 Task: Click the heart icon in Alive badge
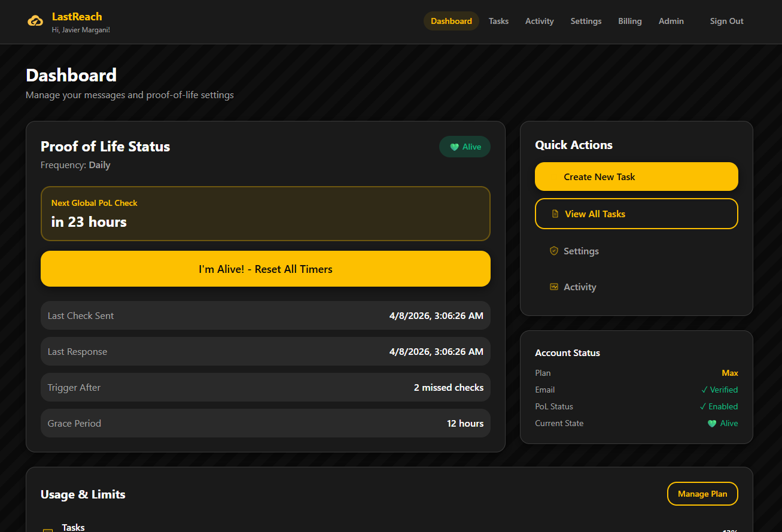click(454, 147)
